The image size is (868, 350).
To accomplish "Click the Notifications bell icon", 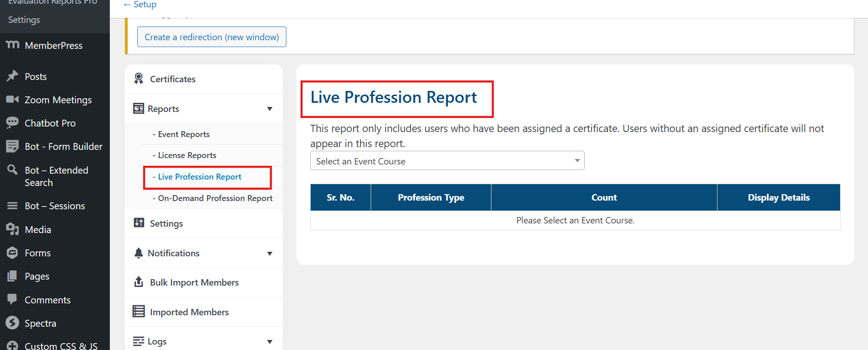I will pyautogui.click(x=139, y=253).
